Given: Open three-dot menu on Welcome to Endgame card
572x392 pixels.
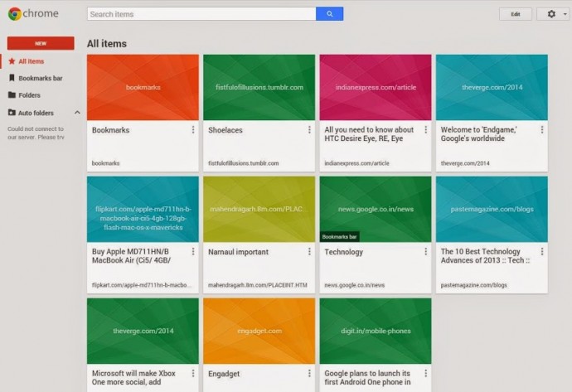Looking at the screenshot, I should pos(542,130).
